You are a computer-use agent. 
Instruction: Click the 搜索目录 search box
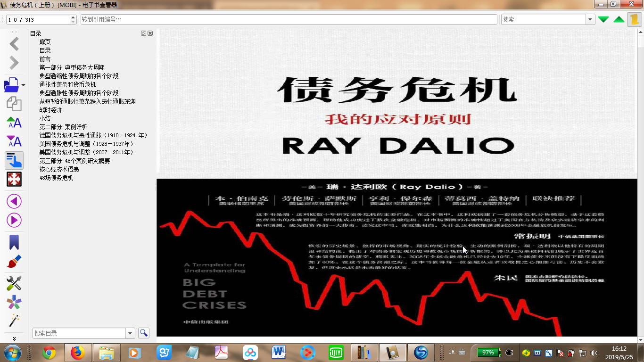79,333
